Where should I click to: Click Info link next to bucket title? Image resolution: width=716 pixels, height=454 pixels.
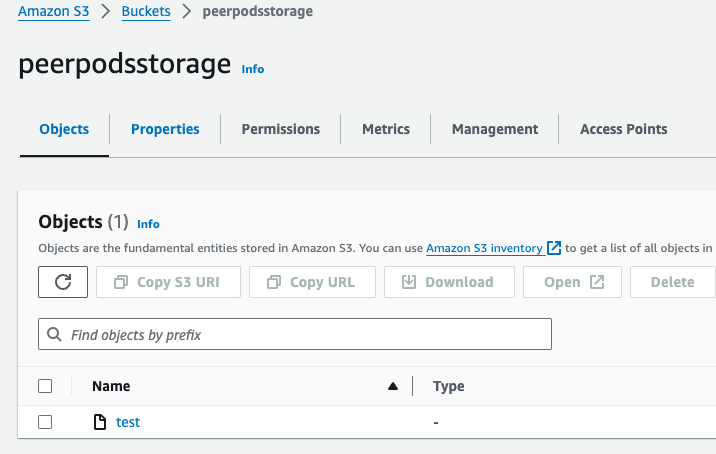click(x=253, y=69)
